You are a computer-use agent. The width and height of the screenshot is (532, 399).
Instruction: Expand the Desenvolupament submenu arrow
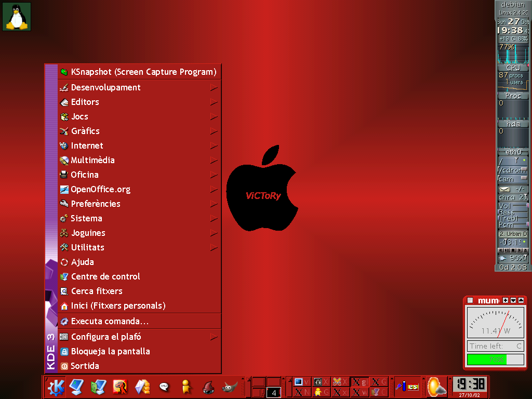click(214, 87)
